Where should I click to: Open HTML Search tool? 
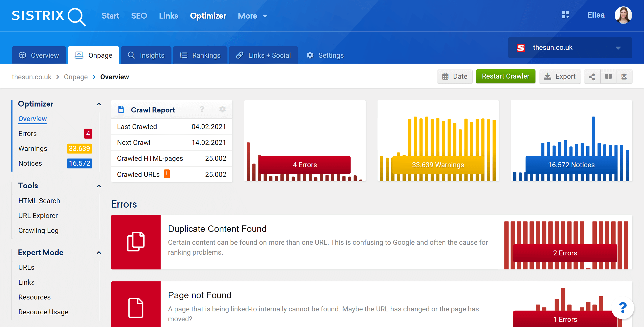coord(39,201)
